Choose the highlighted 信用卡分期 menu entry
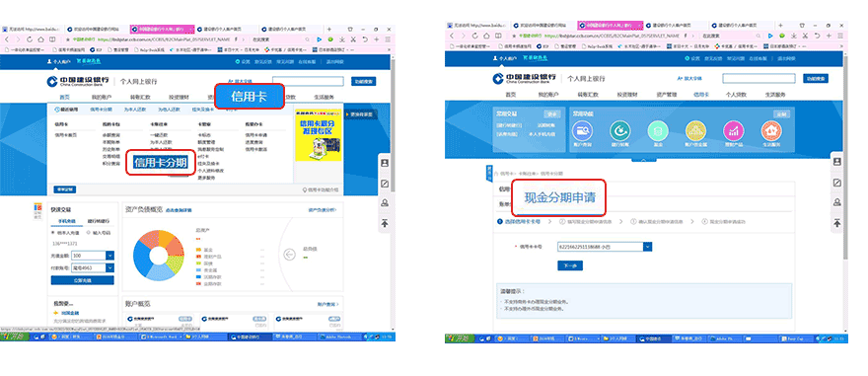The image size is (868, 376). click(160, 162)
